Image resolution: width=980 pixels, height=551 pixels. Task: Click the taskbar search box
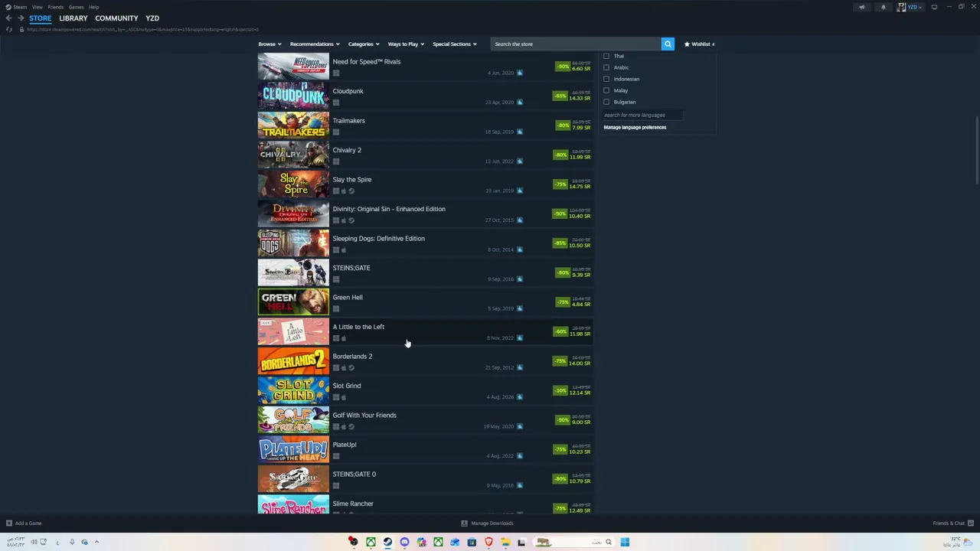[574, 543]
